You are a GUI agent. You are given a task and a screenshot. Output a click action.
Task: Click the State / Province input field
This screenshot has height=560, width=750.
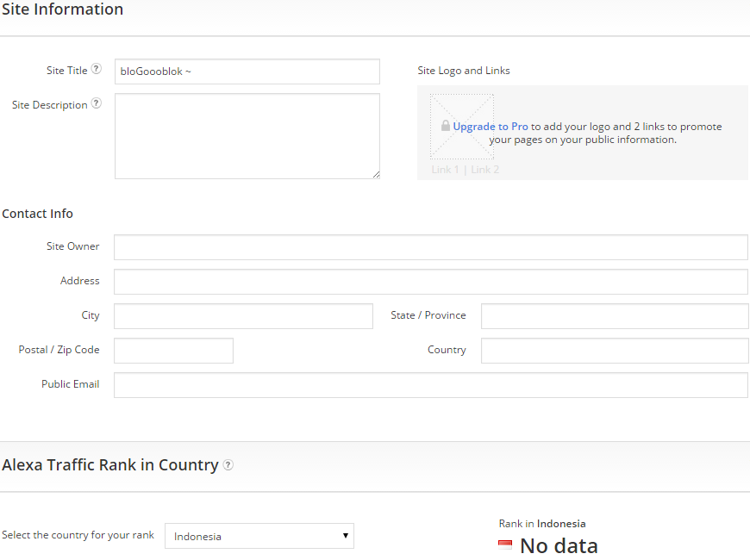pyautogui.click(x=615, y=316)
